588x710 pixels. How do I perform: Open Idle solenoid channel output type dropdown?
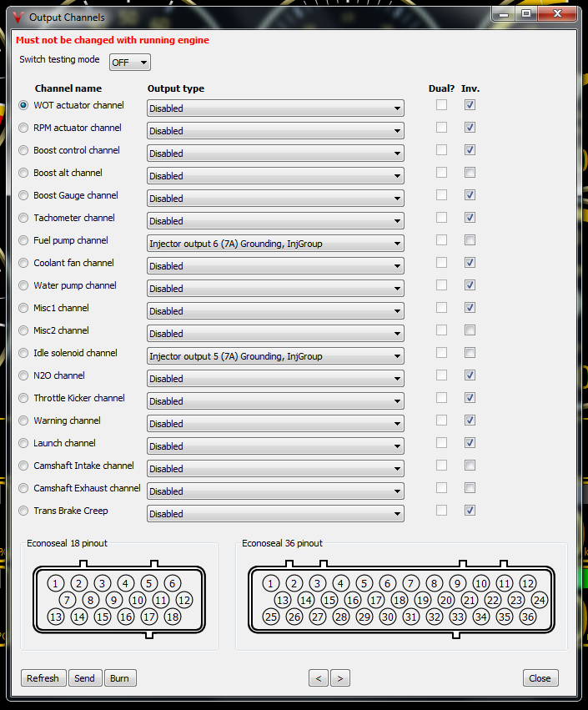[275, 356]
